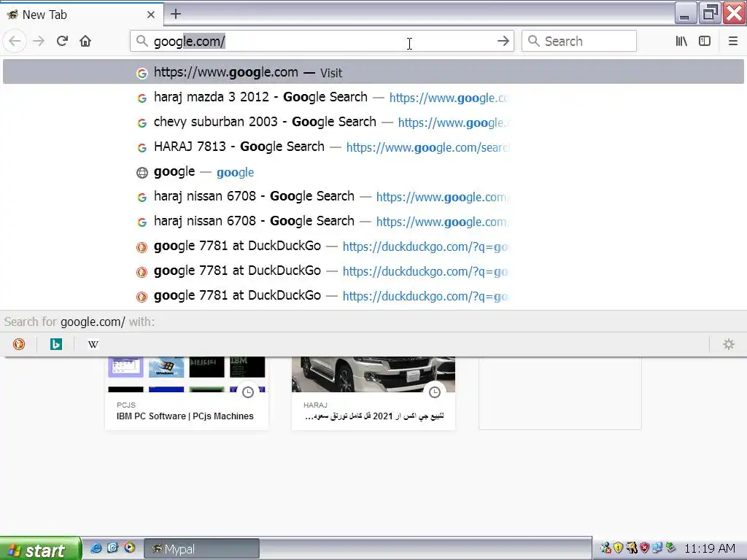Click magnifier icon in Search box
This screenshot has height=560, width=747.
pyautogui.click(x=533, y=41)
